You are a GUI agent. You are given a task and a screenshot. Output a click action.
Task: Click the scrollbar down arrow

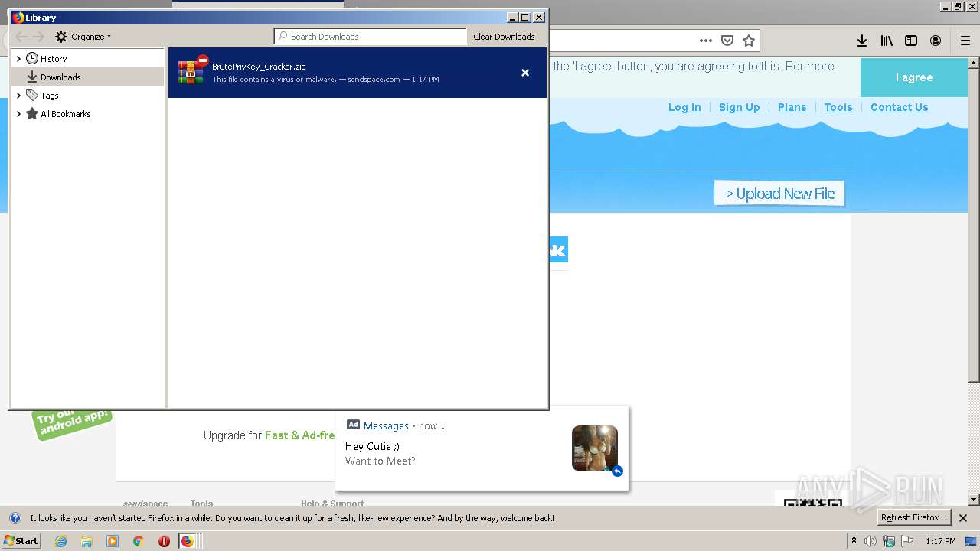974,500
